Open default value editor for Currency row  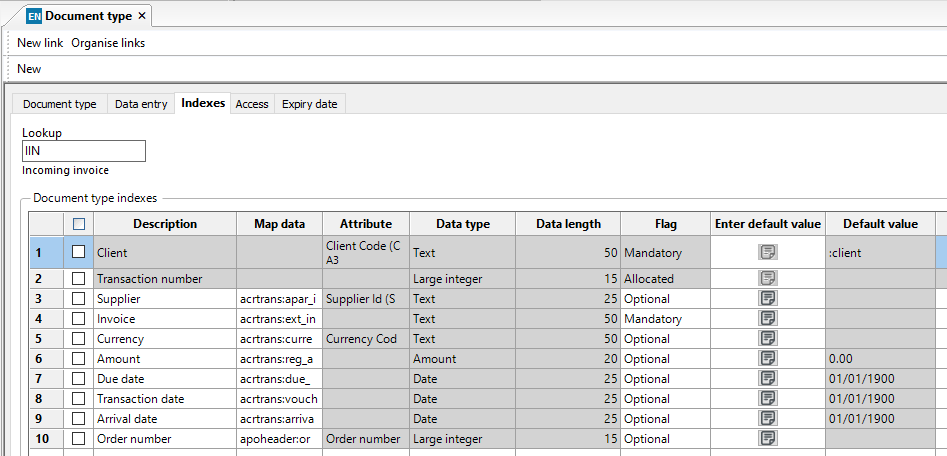point(767,339)
